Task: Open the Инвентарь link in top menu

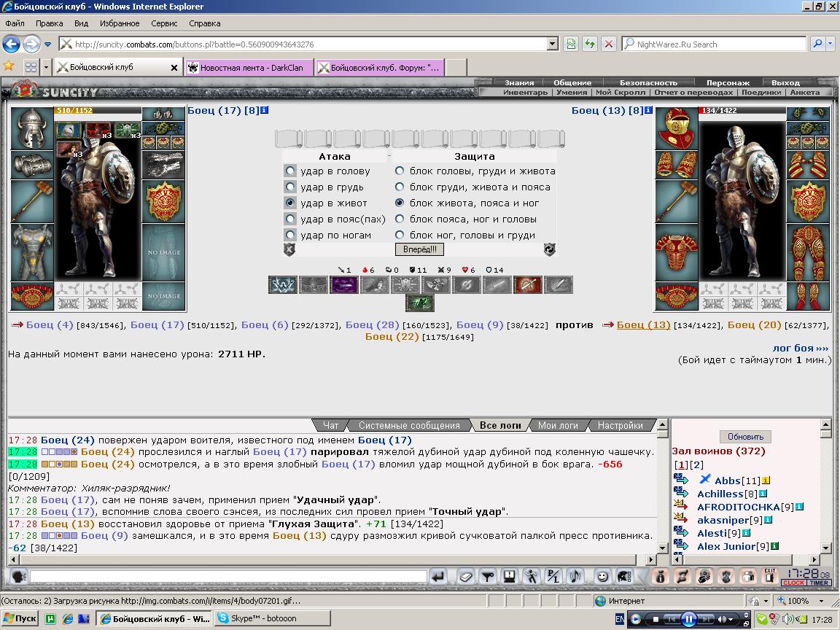Action: point(525,92)
